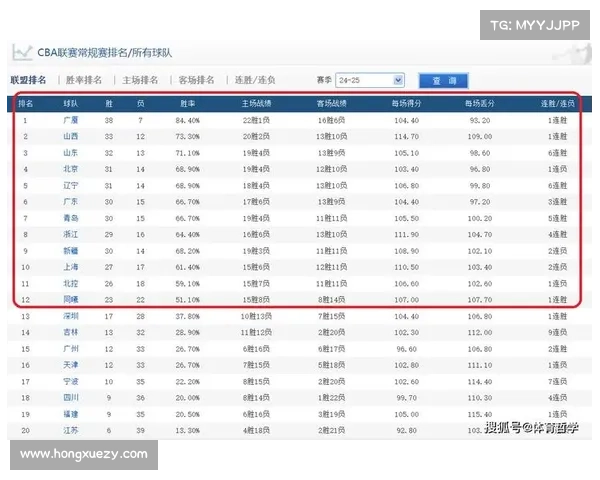Click the 主场战绩 column header
The width and height of the screenshot is (600, 480).
256,103
